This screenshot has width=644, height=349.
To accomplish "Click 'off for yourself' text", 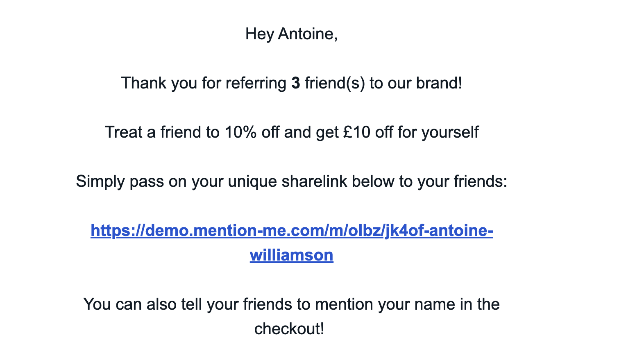I will pyautogui.click(x=427, y=132).
